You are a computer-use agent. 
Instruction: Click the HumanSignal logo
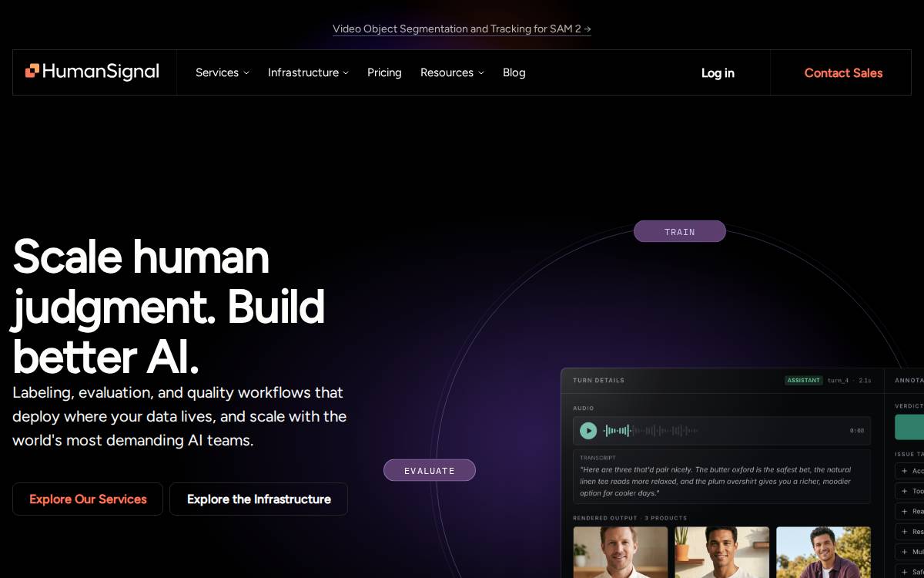point(92,72)
